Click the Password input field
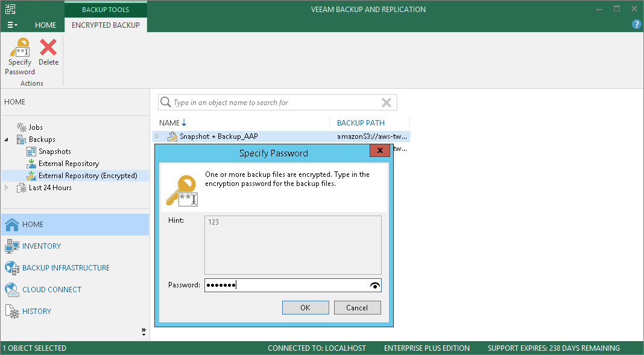The image size is (644, 355). pyautogui.click(x=293, y=286)
